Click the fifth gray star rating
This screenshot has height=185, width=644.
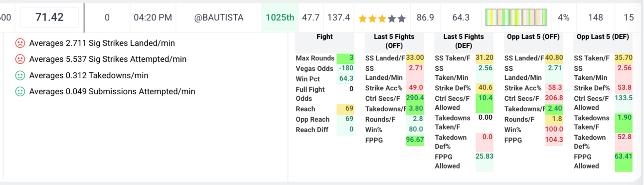pos(401,18)
